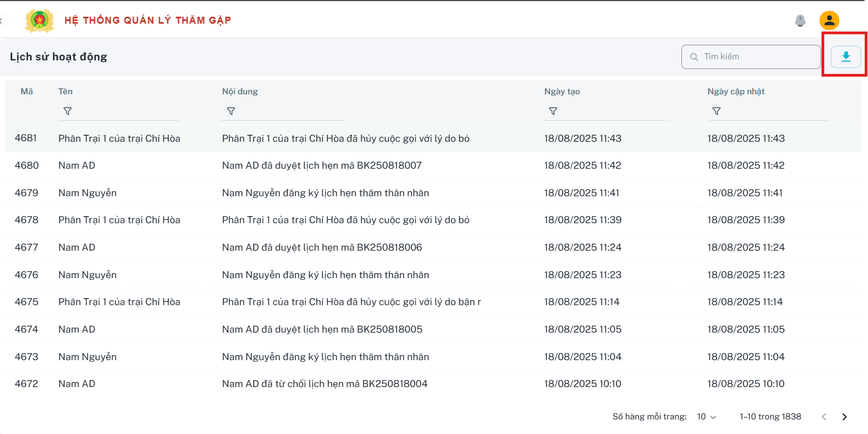
Task: Click the filter icon under Ngày cập nhật column
Action: coord(716,111)
